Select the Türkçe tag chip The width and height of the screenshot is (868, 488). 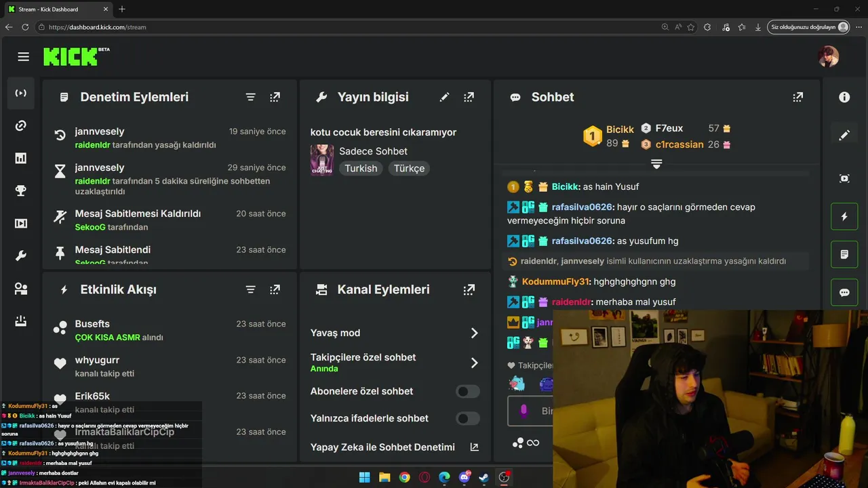pos(409,168)
